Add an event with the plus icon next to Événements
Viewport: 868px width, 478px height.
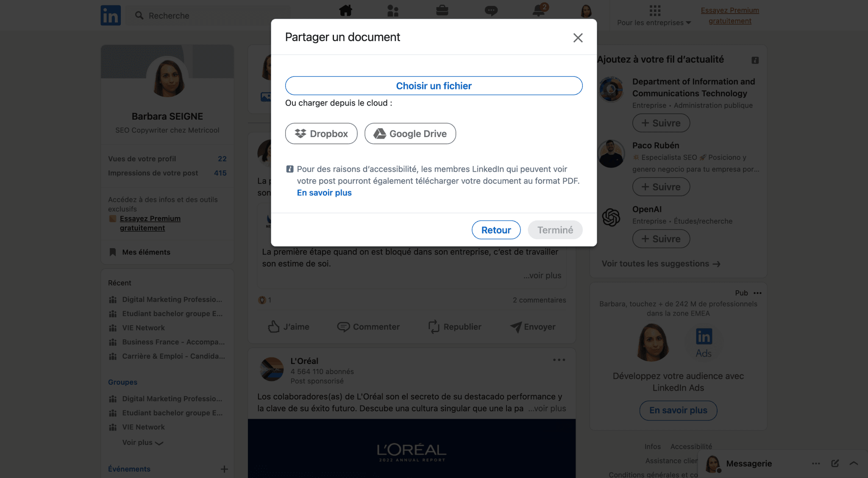pos(224,469)
